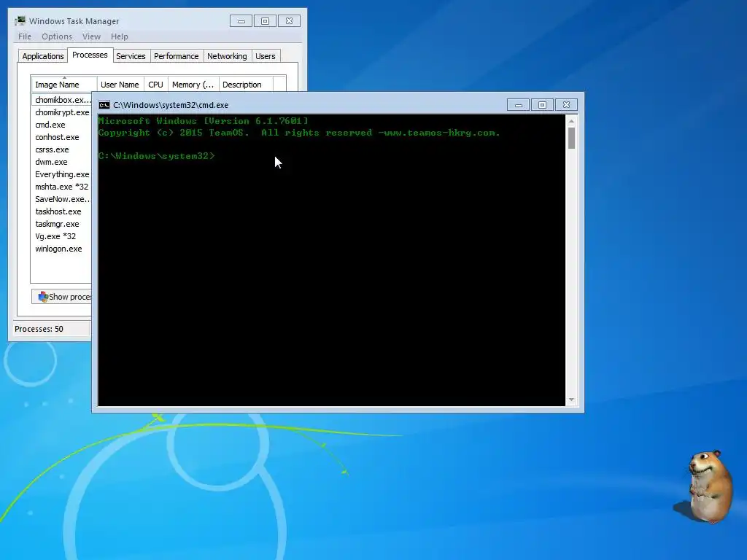Click the cmd.exe window title icon
The width and height of the screenshot is (747, 560).
(104, 105)
